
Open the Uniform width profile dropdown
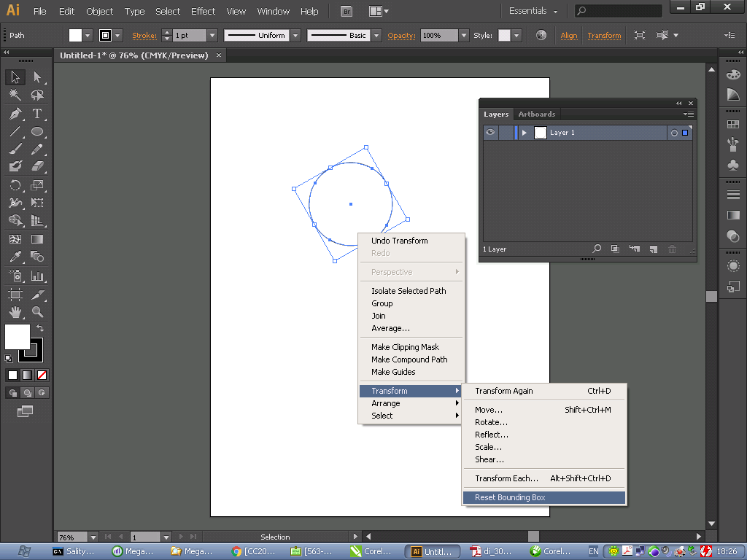coord(295,35)
